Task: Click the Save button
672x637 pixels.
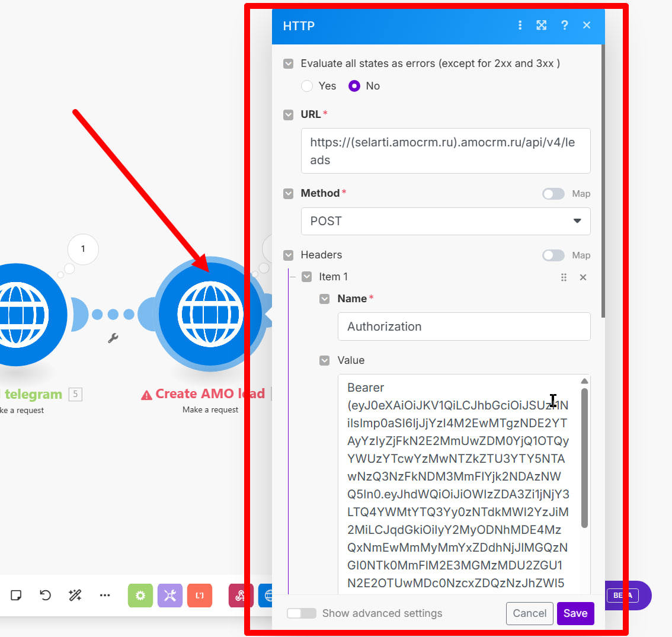Action: pos(575,613)
